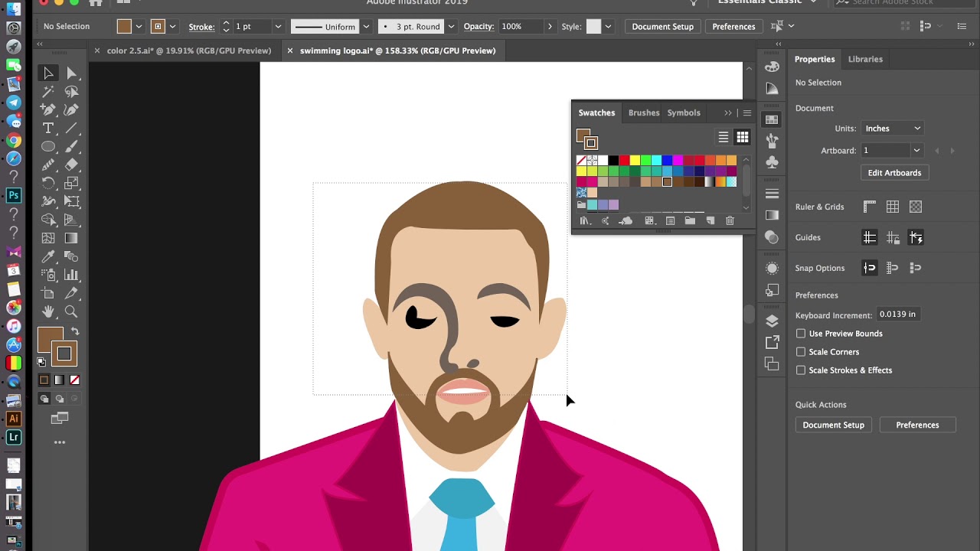Switch swatches to thumbnail grid view
Image resolution: width=980 pixels, height=551 pixels.
click(x=743, y=137)
